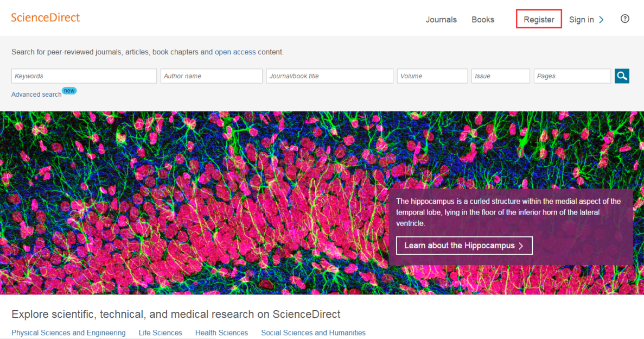Expand the Sign in option

pos(586,20)
